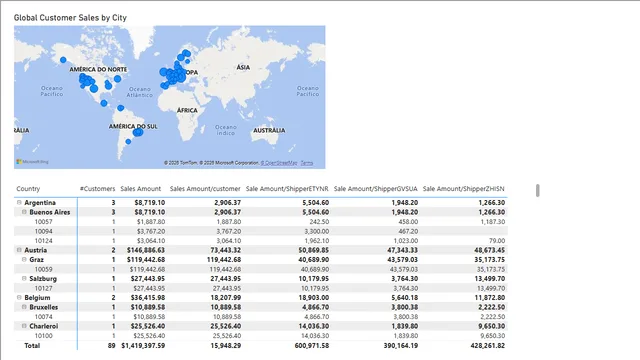
Task: Collapse the Austria country row
Action: pos(19,250)
